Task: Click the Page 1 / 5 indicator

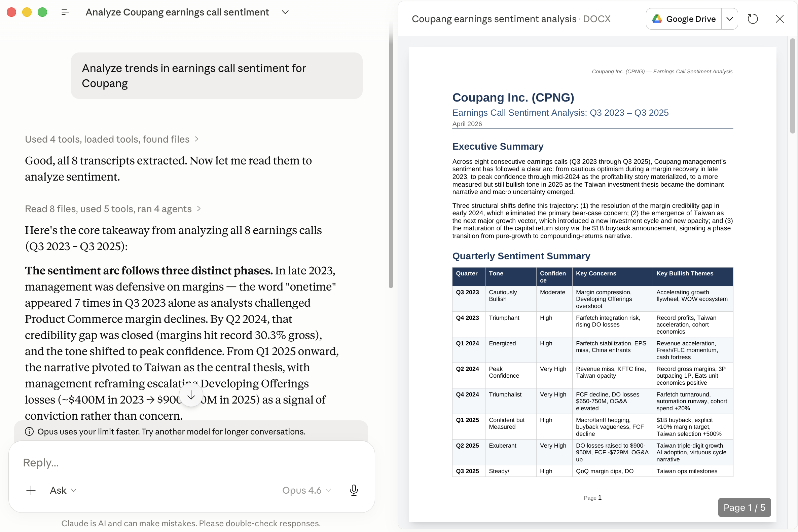Action: point(744,507)
